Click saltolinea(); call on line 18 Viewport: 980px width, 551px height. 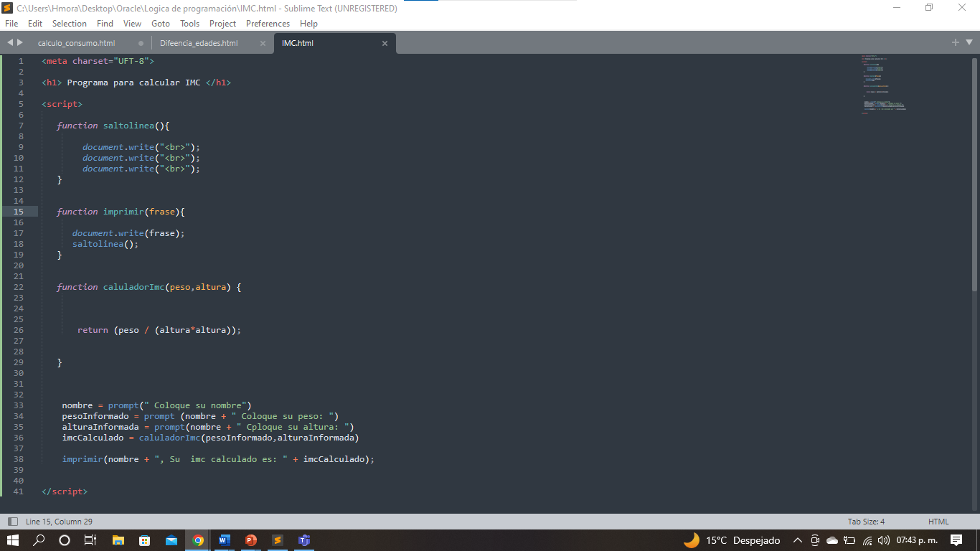(x=105, y=244)
